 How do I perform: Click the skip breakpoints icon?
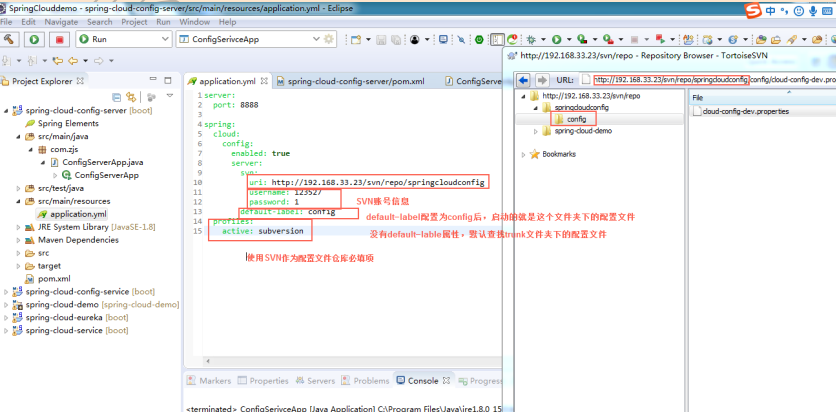coord(461,39)
